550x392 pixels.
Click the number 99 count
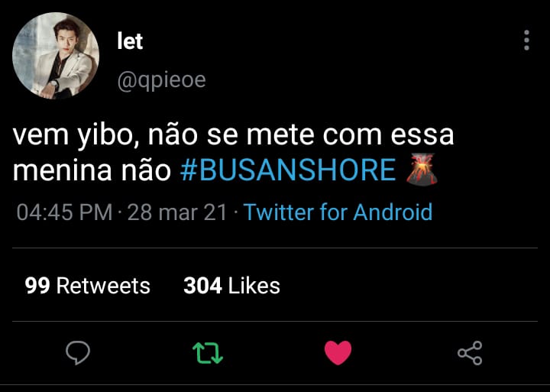click(x=37, y=286)
